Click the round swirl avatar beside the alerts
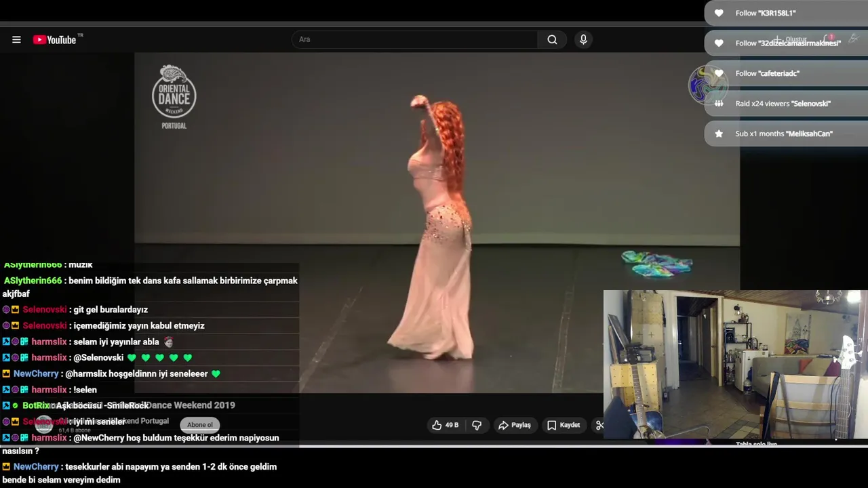 (x=708, y=85)
